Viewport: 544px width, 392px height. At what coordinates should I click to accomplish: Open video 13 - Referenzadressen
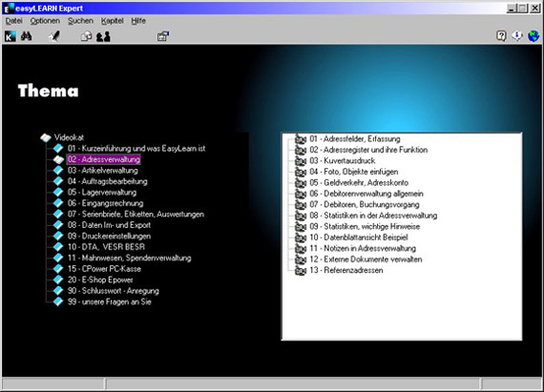tap(346, 270)
